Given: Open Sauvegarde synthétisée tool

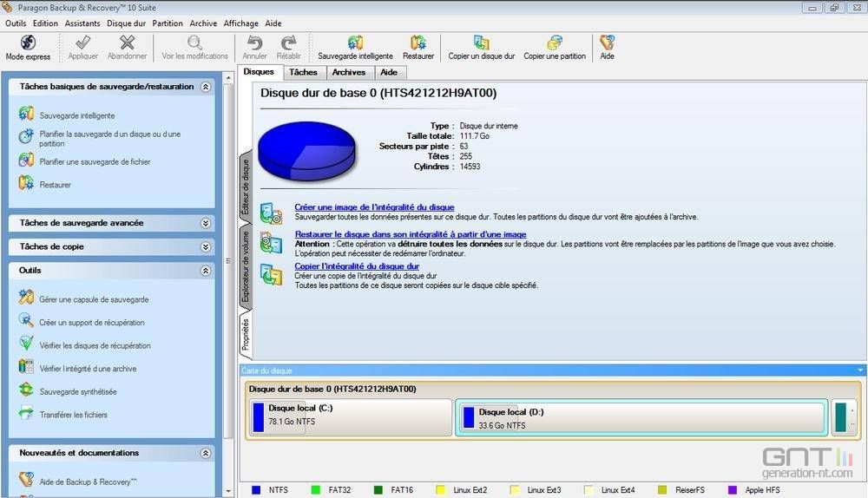Looking at the screenshot, I should coord(78,392).
